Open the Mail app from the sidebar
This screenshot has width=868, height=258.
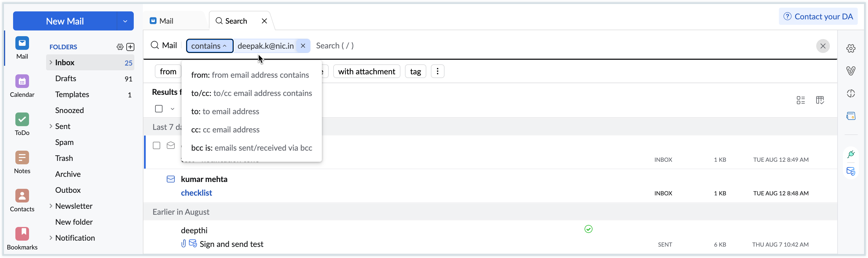tap(22, 48)
